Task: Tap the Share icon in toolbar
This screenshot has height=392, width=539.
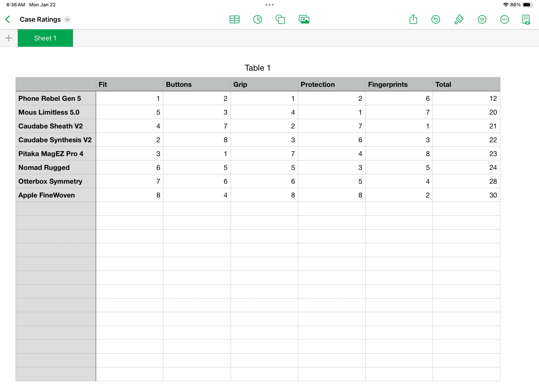Action: pos(413,19)
